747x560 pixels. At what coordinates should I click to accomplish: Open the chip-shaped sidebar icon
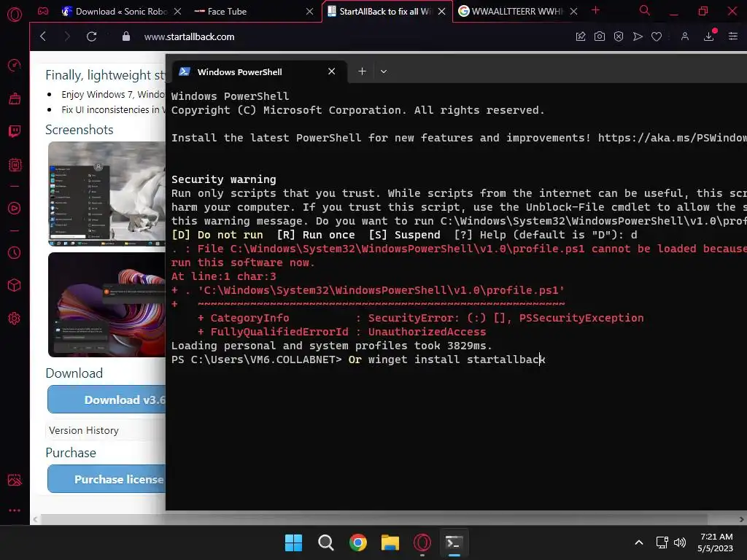pos(15,165)
